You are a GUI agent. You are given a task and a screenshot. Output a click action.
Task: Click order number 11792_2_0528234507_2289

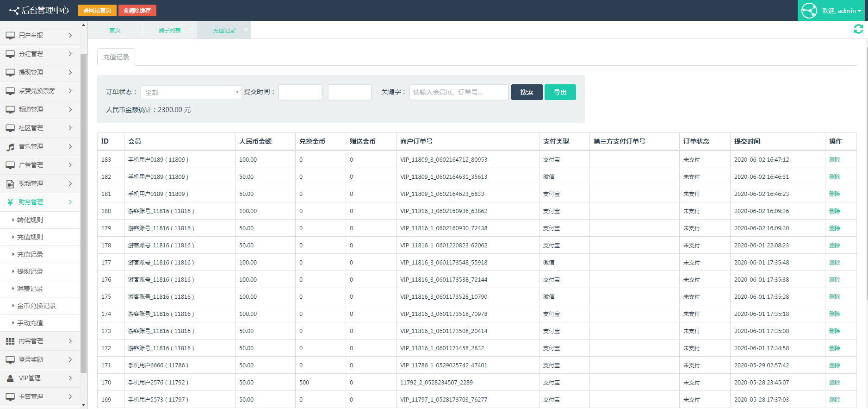coord(436,383)
